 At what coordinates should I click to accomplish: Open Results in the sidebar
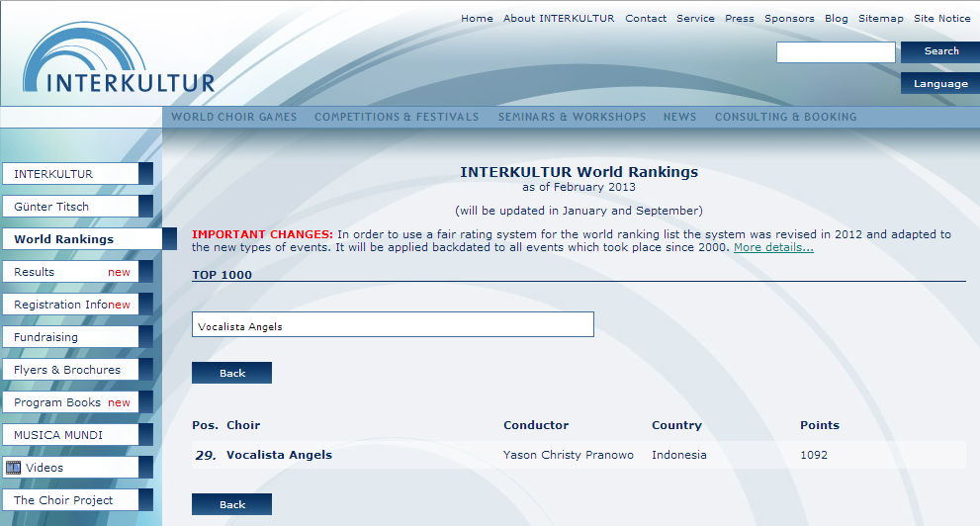(77, 272)
